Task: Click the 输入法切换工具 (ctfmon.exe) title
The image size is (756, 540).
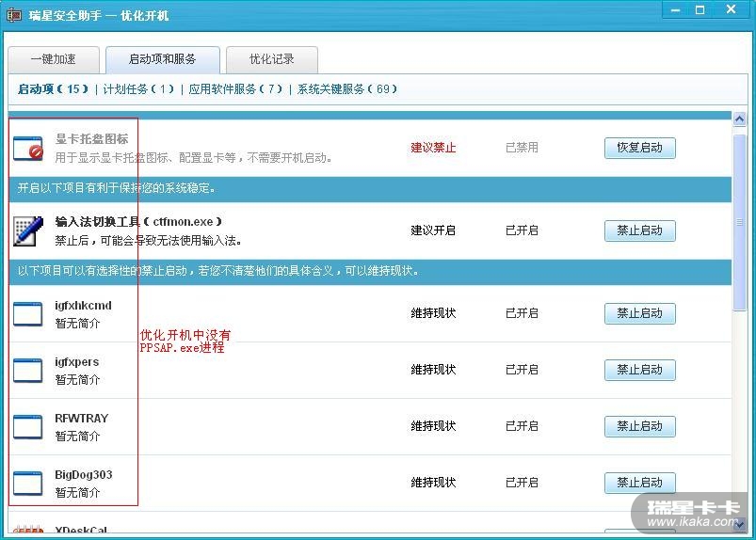Action: coord(138,222)
